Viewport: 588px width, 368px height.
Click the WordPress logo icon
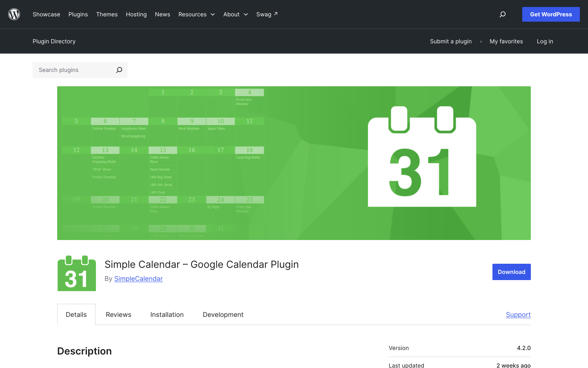14,14
